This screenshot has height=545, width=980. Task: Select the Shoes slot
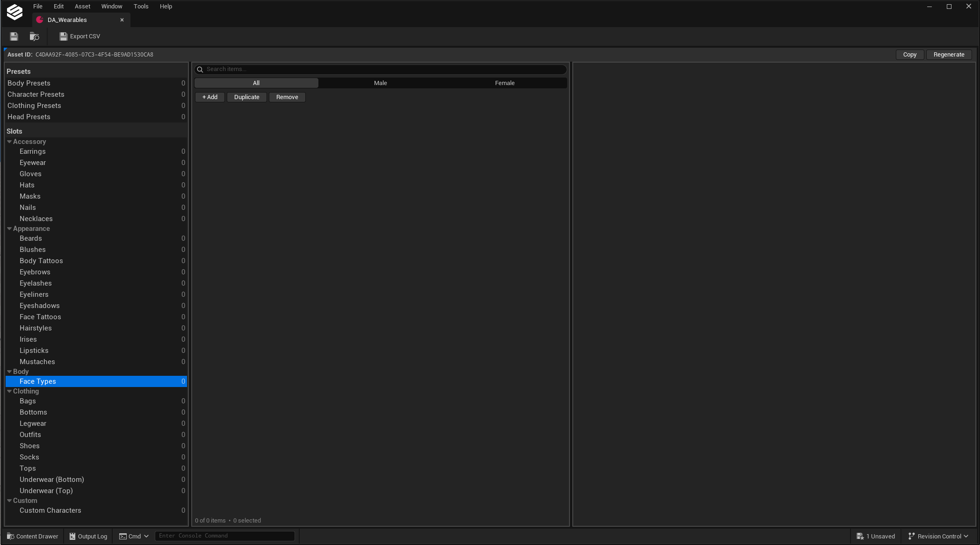coord(96,446)
